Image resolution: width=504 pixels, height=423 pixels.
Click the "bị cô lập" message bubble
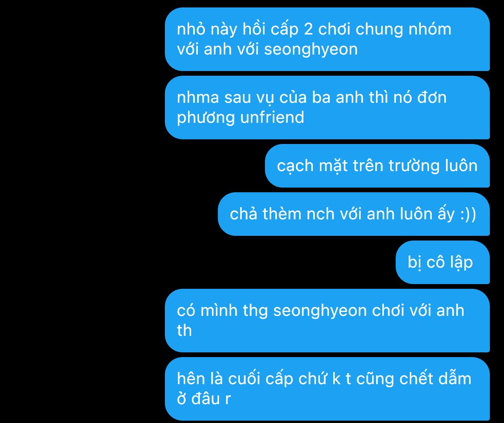442,262
